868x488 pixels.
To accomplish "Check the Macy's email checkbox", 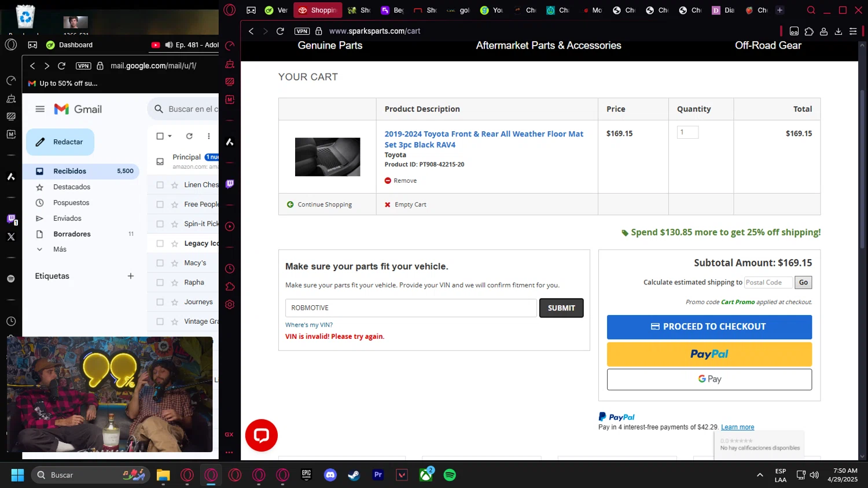I will [x=160, y=263].
